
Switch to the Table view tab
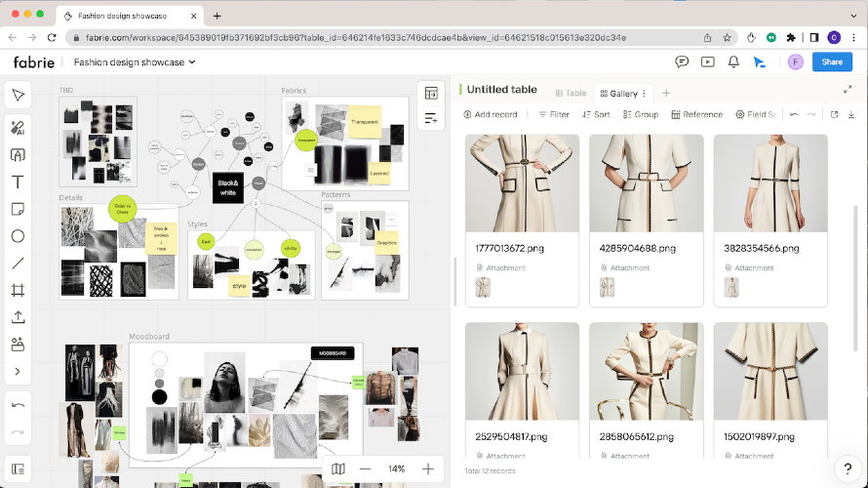(571, 93)
